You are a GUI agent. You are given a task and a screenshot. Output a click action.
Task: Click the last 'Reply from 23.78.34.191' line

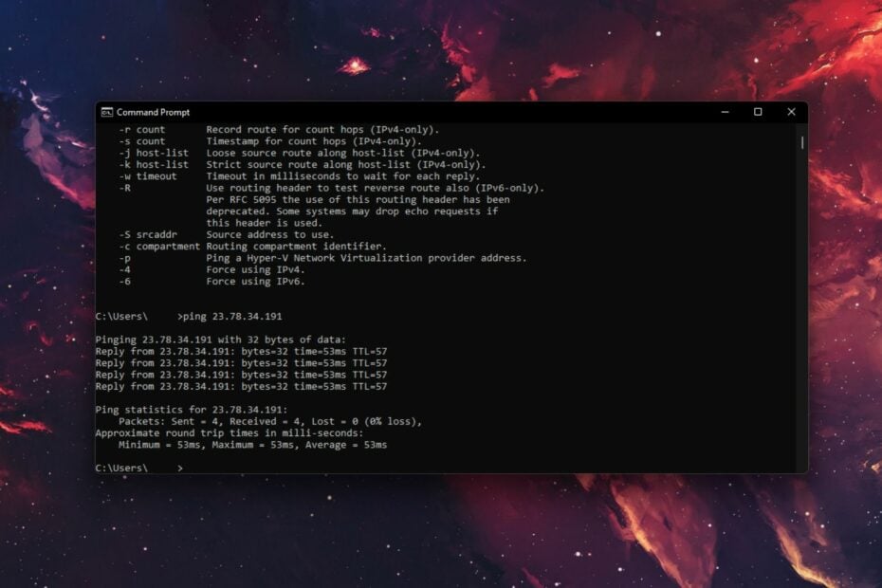click(x=241, y=387)
